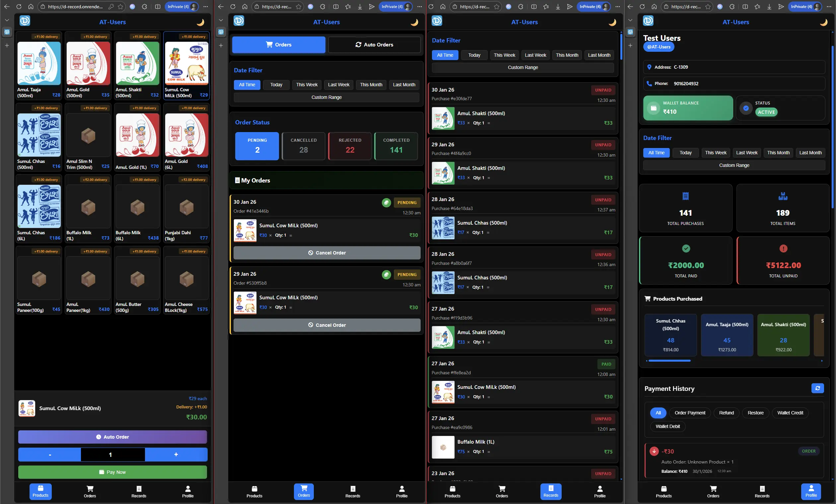Click purple Auto Order button
836x504 pixels.
(113, 437)
